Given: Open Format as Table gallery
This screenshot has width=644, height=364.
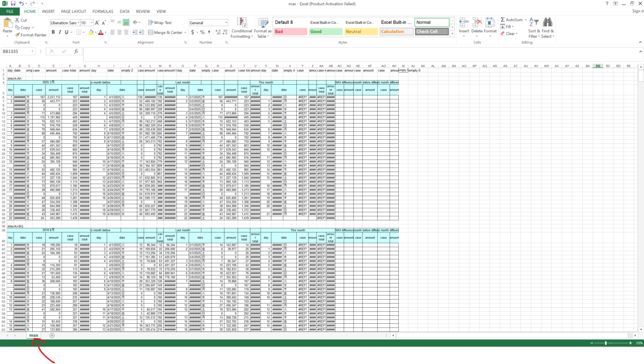Looking at the screenshot, I should pyautogui.click(x=263, y=28).
